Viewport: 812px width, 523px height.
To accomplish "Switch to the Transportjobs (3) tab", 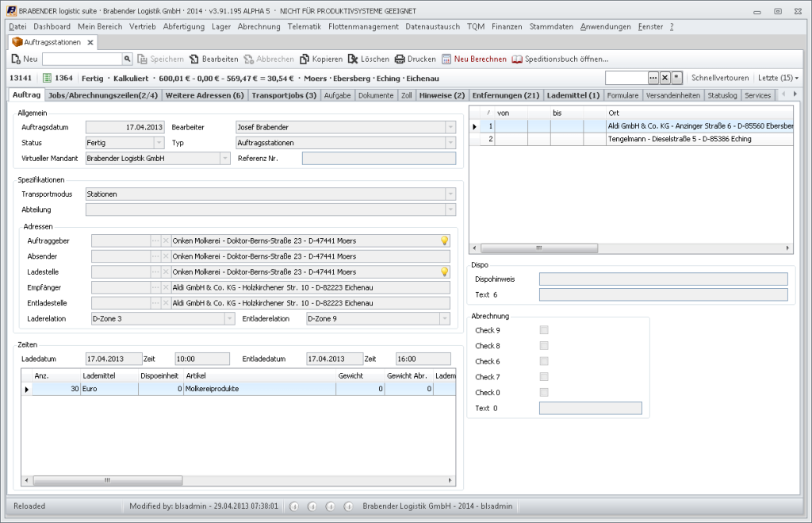I will (284, 95).
